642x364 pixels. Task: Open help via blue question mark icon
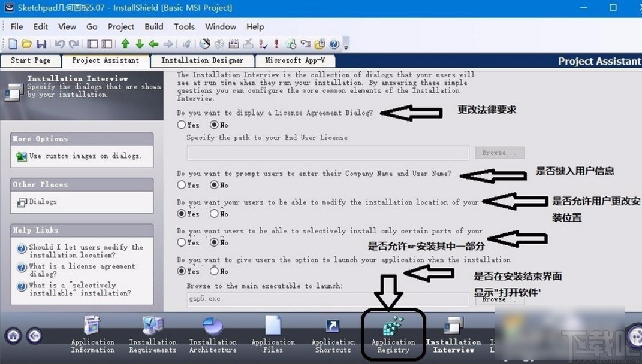(x=334, y=44)
